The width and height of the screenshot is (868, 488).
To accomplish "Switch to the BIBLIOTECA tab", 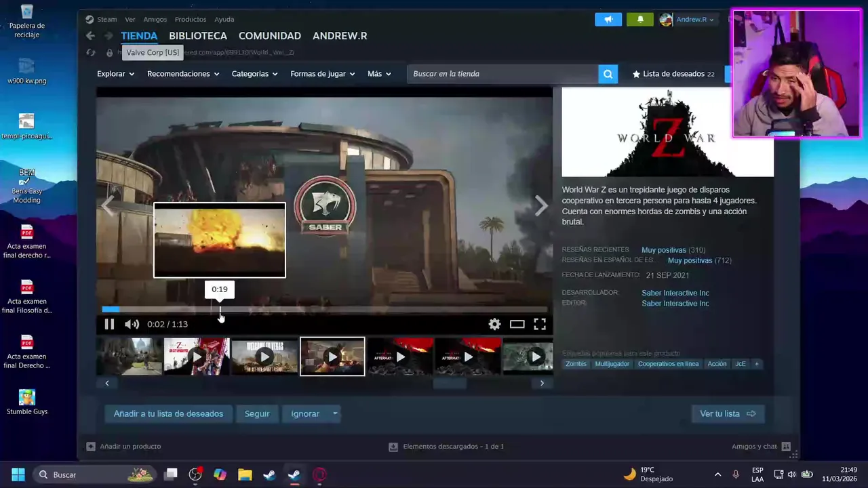I will [x=198, y=36].
